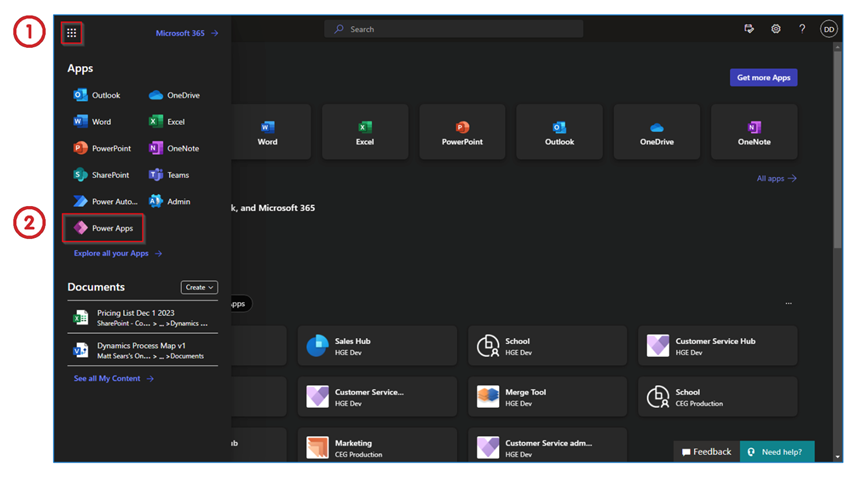Click the app launcher waffle icon
The image size is (856, 478).
tap(71, 33)
